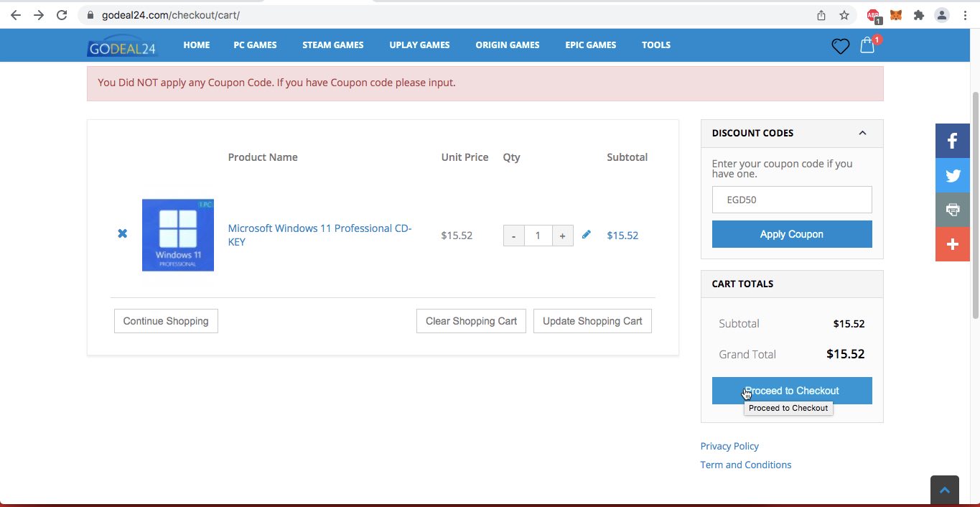Open the extensions puzzle icon

pos(918,15)
